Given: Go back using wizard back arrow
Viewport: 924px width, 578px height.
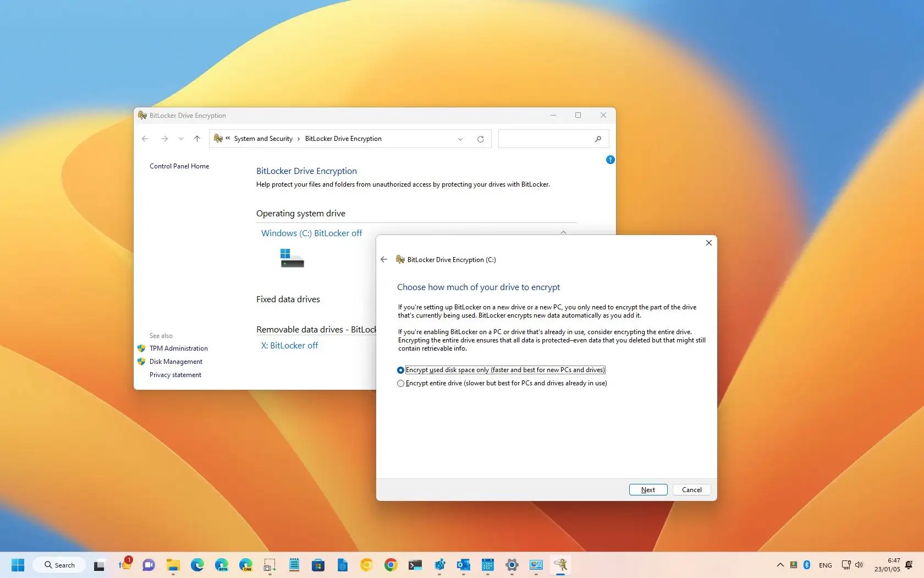Looking at the screenshot, I should [x=384, y=259].
